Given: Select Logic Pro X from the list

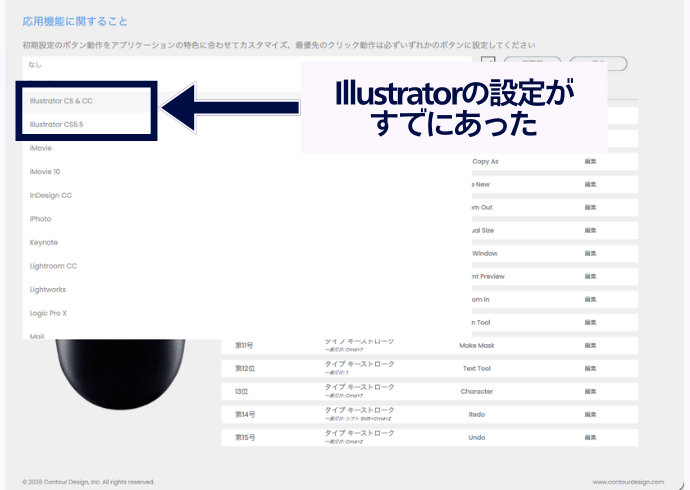Looking at the screenshot, I should 49,313.
